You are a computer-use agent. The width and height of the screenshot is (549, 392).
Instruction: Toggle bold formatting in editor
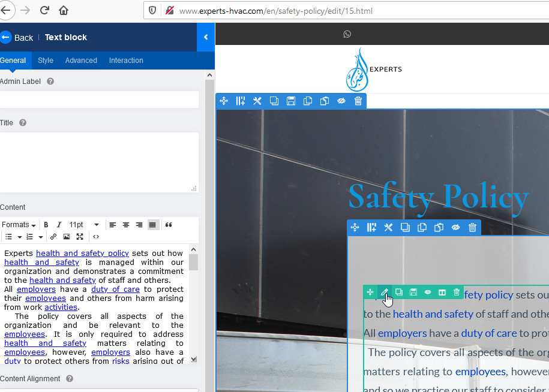46,225
